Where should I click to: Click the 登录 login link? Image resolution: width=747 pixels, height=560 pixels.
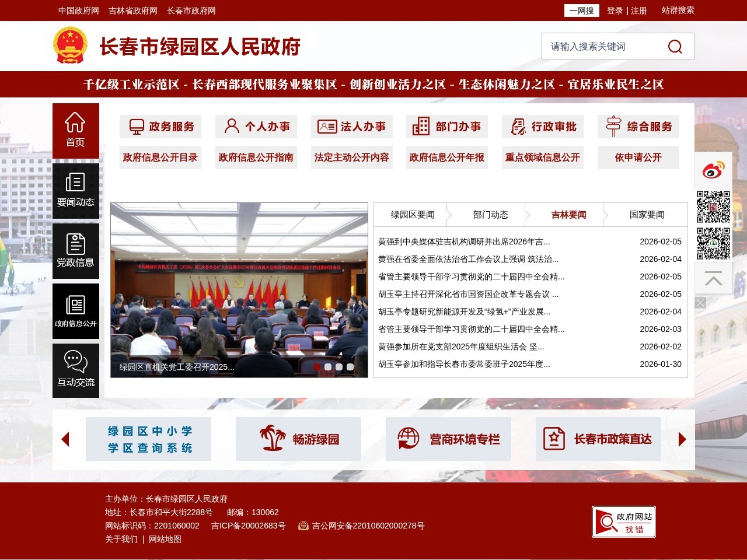615,10
